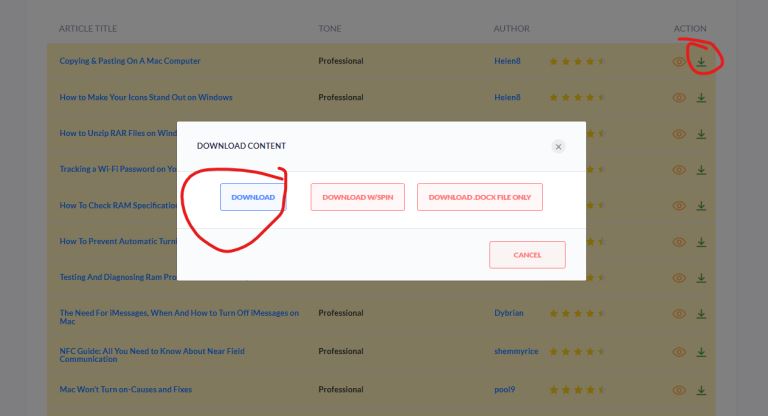The width and height of the screenshot is (768, 416).
Task: Open Copying & Pasting On A Mac Computer link
Action: 130,61
